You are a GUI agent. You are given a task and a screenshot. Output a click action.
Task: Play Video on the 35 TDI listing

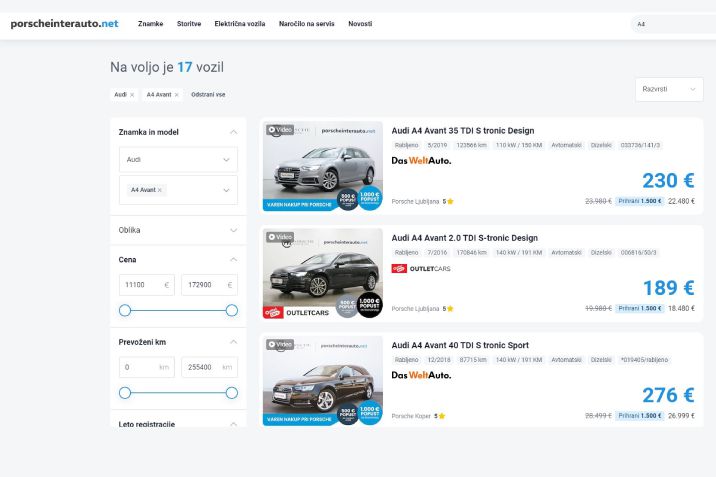280,130
